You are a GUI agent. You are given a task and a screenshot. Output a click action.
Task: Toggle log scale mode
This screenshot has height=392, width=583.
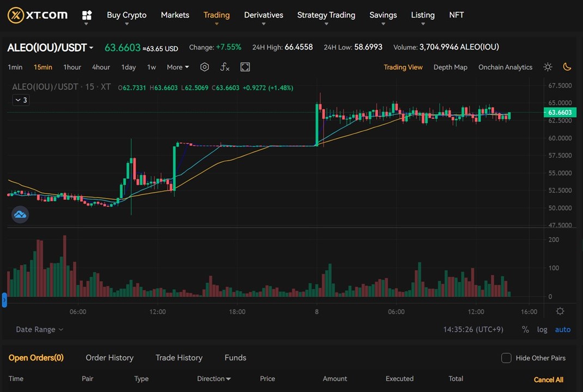click(x=542, y=329)
